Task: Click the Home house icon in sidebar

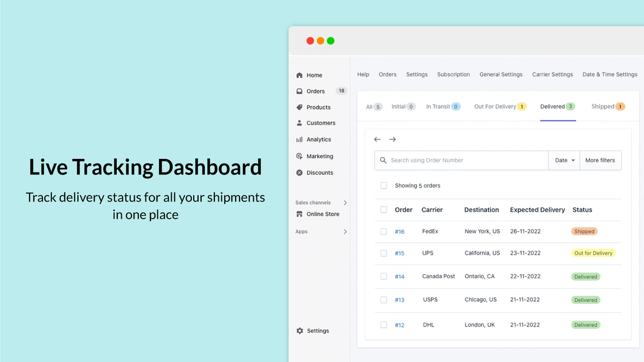Action: (300, 75)
